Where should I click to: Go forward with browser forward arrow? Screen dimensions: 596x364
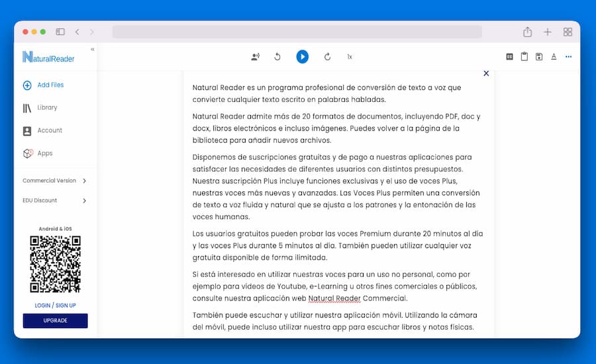[x=91, y=32]
